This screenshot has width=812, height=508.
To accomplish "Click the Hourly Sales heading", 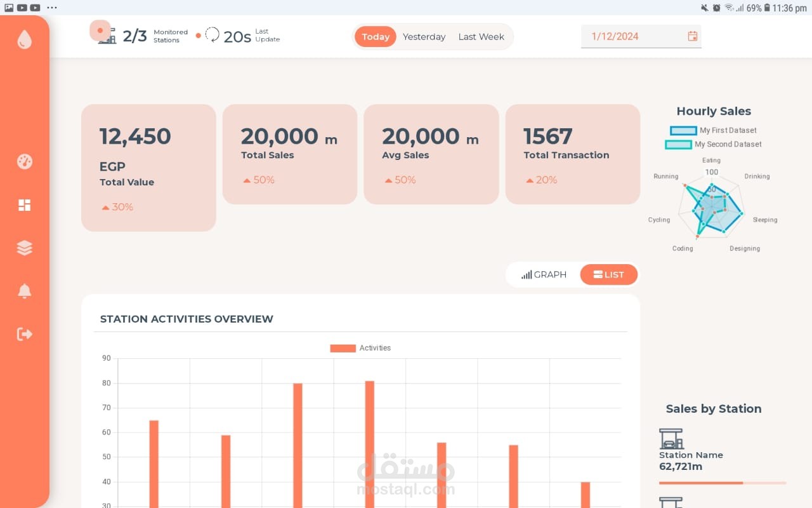I will point(714,111).
